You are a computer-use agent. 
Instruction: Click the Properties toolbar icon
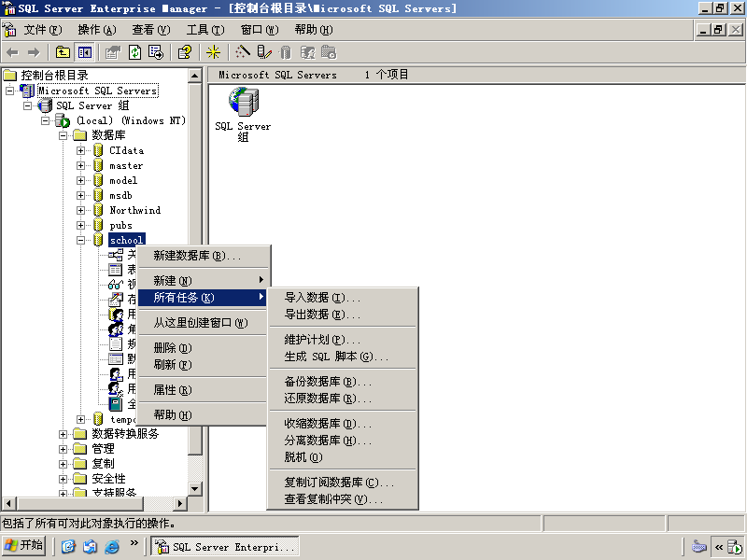[x=113, y=52]
